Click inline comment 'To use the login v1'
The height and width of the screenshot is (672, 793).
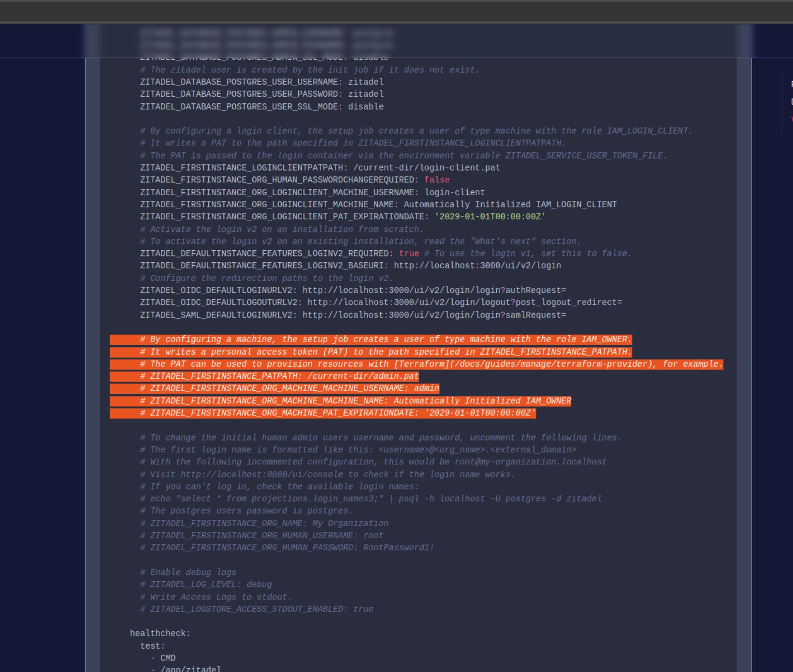tap(528, 254)
